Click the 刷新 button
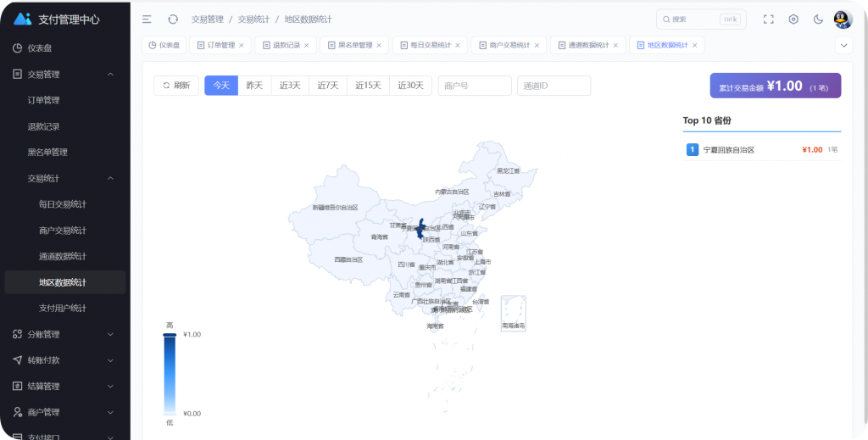868x440 pixels. coord(176,86)
